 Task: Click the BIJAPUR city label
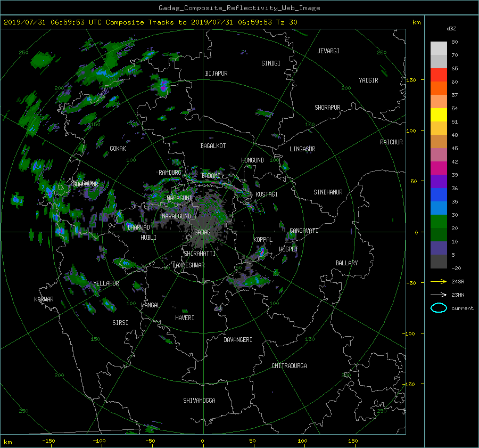tap(216, 74)
